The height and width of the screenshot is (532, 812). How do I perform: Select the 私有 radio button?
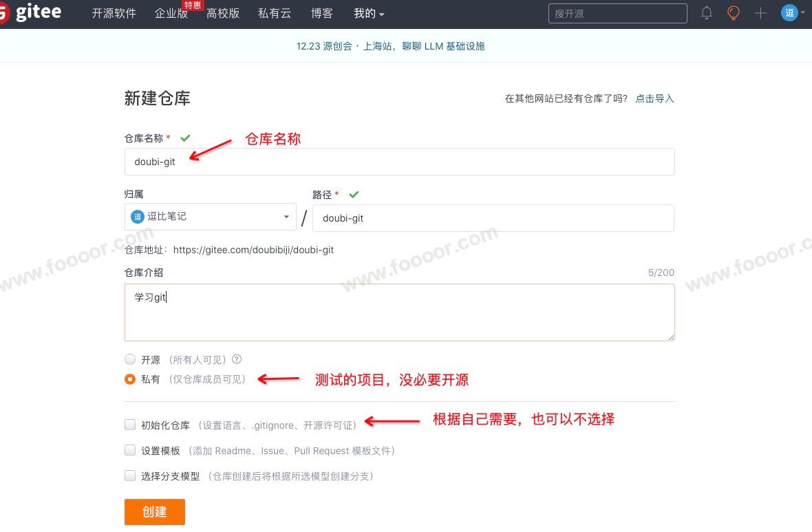(x=130, y=379)
